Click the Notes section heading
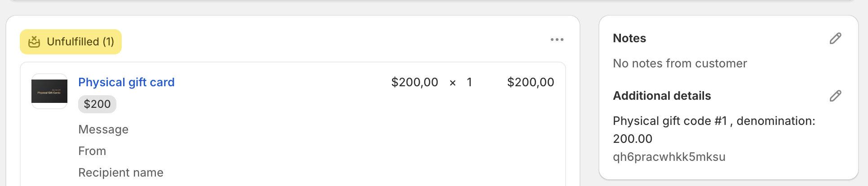868x186 pixels. (629, 38)
